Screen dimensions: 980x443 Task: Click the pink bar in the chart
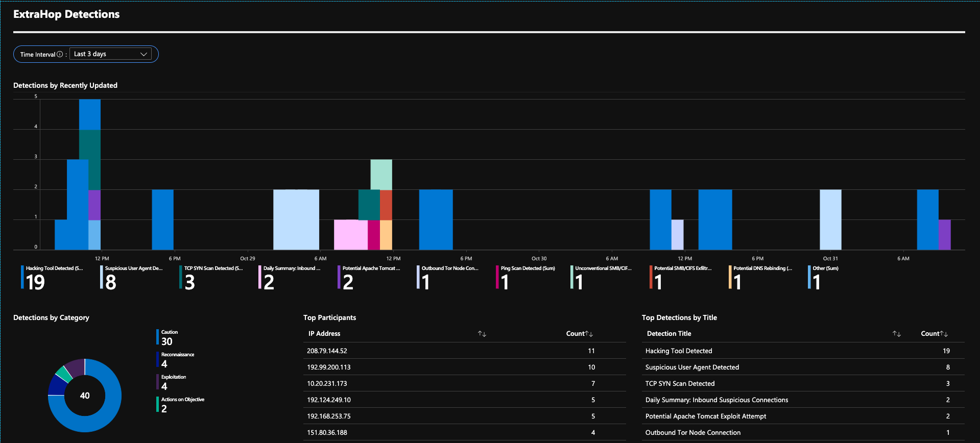click(350, 235)
